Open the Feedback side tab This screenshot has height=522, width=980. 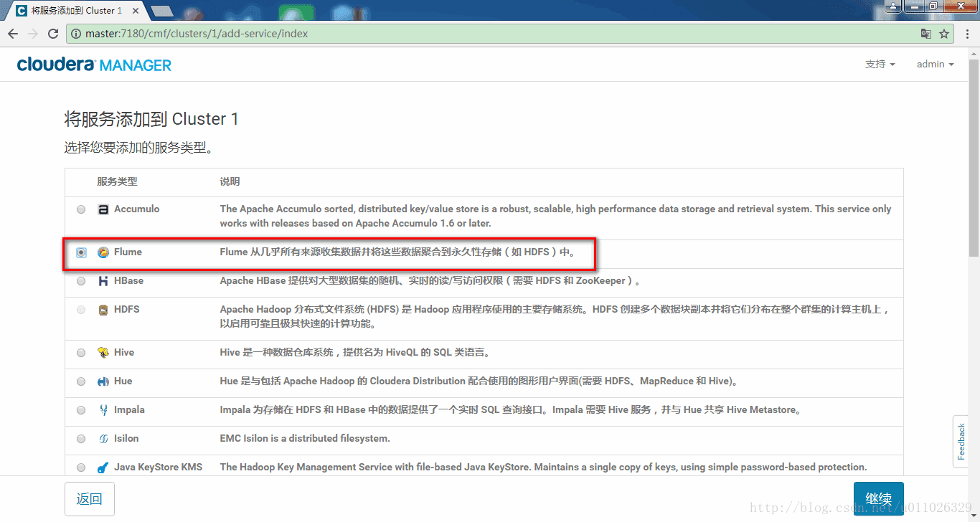pos(961,441)
